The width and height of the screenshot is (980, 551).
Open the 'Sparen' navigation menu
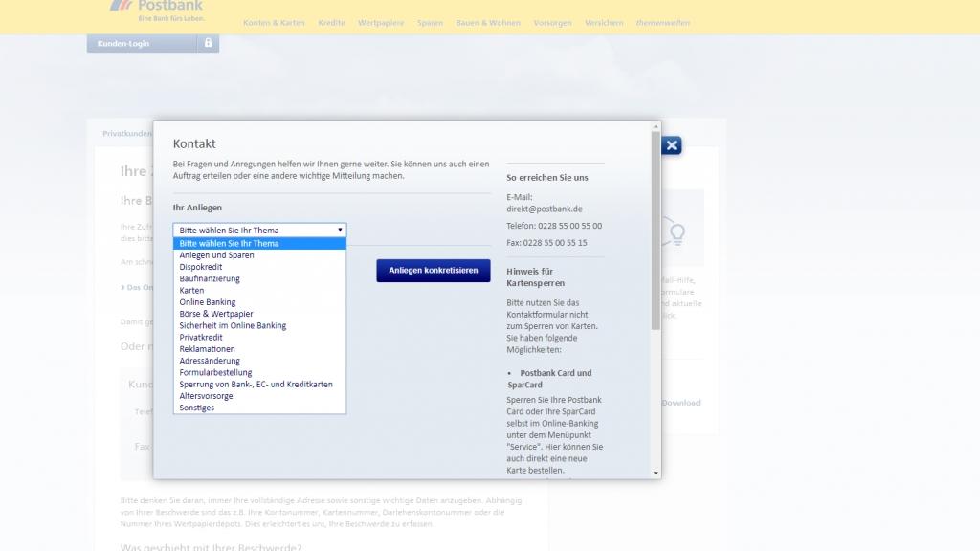click(430, 23)
